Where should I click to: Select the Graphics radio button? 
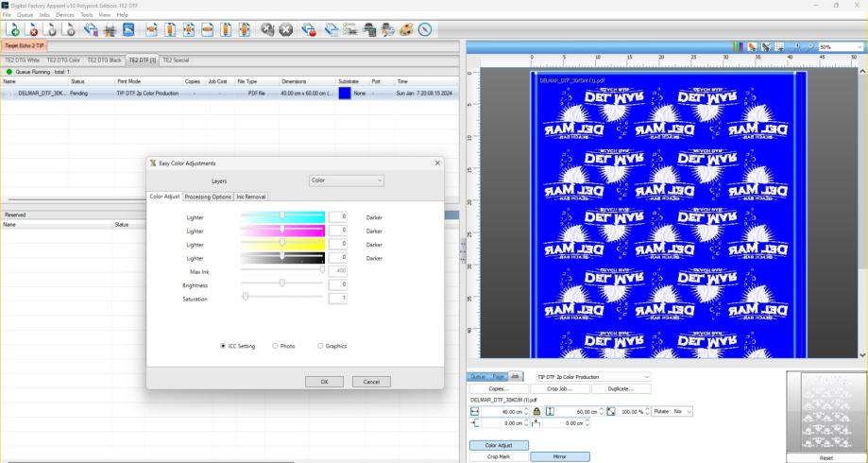click(x=320, y=346)
